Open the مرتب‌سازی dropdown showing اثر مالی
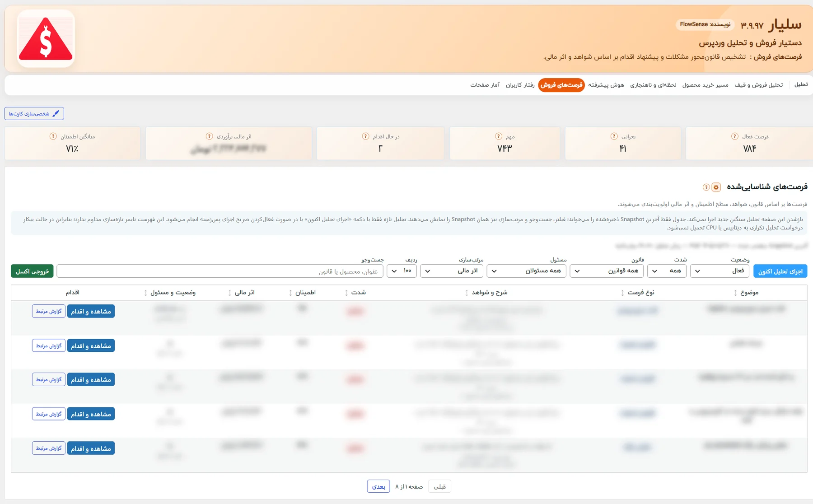This screenshot has height=504, width=813. click(452, 271)
